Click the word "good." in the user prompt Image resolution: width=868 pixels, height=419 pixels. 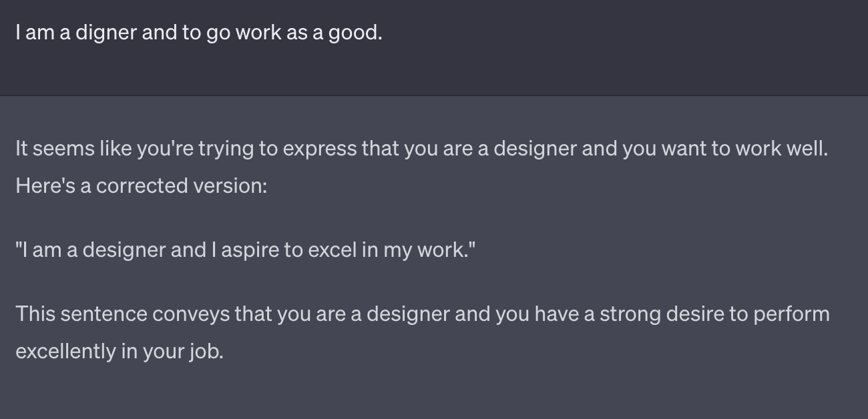[355, 32]
